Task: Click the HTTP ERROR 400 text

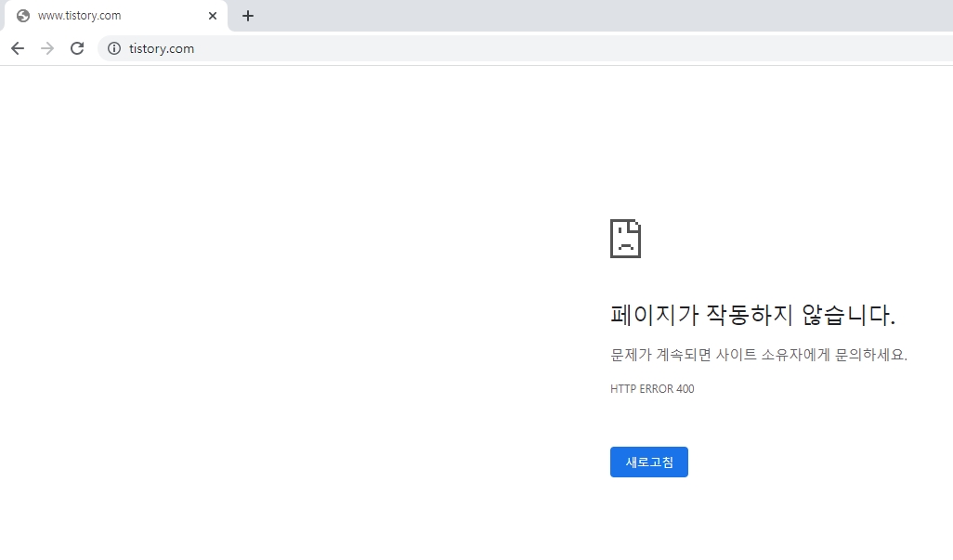Action: [652, 388]
